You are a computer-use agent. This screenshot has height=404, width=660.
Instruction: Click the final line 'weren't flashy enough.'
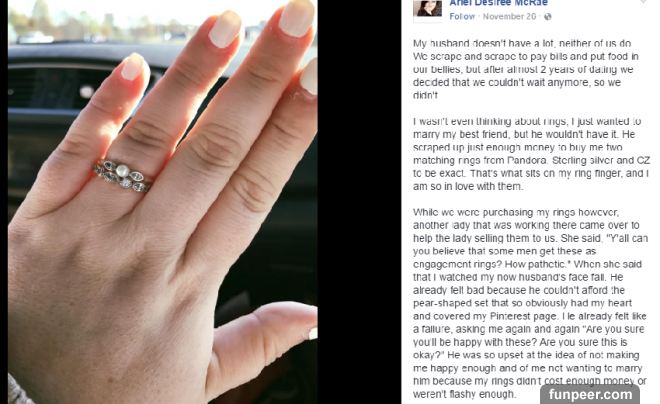pyautogui.click(x=464, y=394)
